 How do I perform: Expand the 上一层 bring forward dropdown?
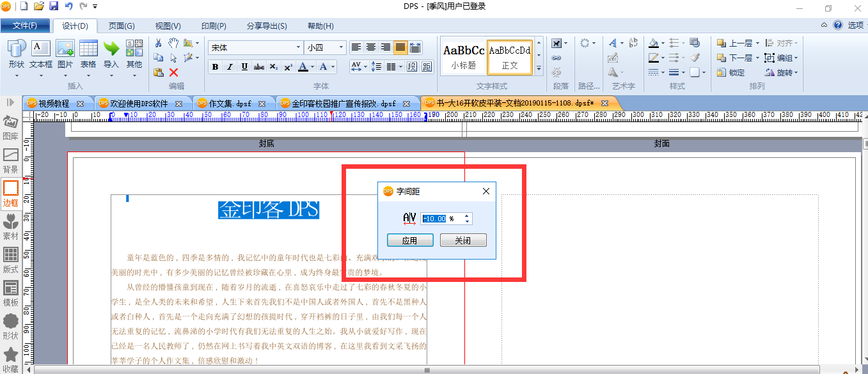758,43
